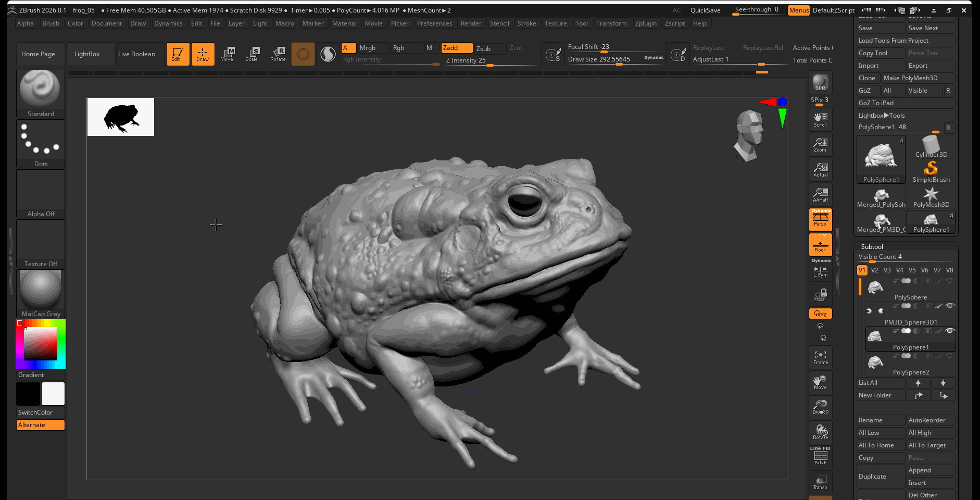
Task: Open the Zplugin menu
Action: [x=646, y=23]
